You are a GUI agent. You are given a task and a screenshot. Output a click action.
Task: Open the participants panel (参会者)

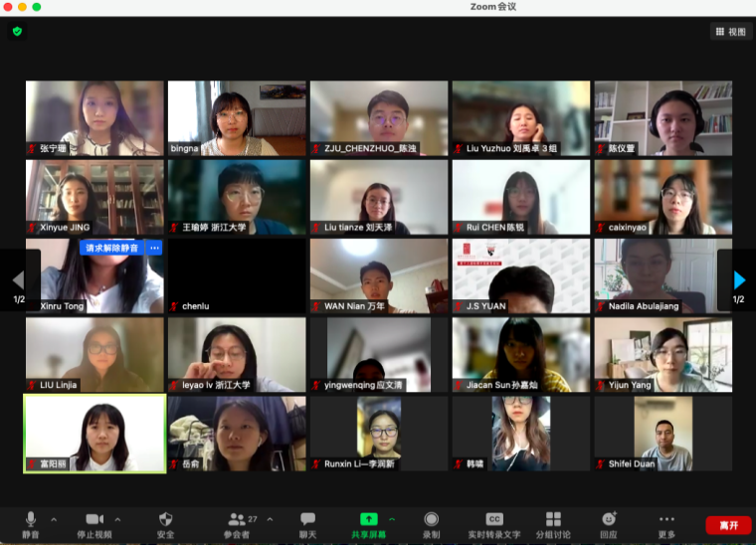237,523
